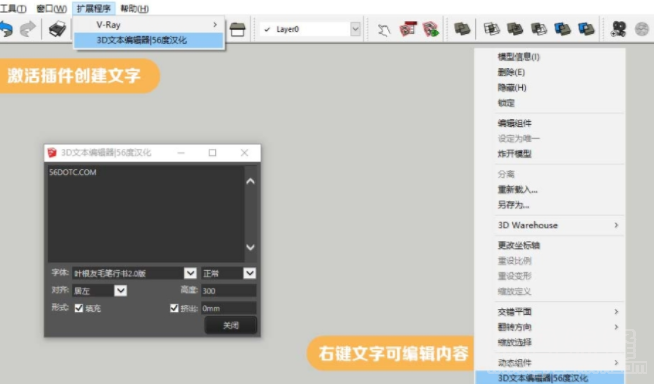Click the SketchUp logo in the 3D文本编辑器 dialog title
The height and width of the screenshot is (384, 655).
tap(52, 153)
